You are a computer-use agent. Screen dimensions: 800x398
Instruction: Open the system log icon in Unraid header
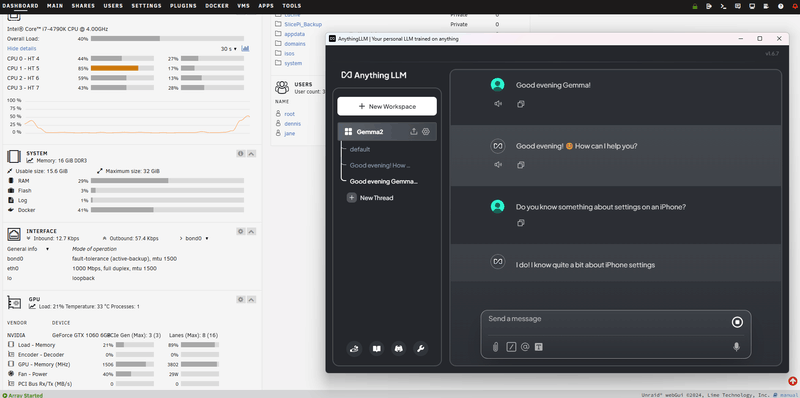coord(766,6)
